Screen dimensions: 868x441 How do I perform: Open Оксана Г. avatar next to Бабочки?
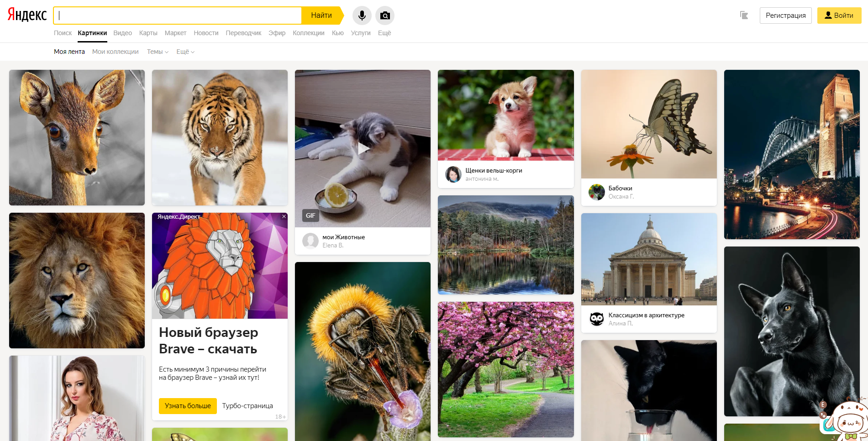(x=597, y=192)
